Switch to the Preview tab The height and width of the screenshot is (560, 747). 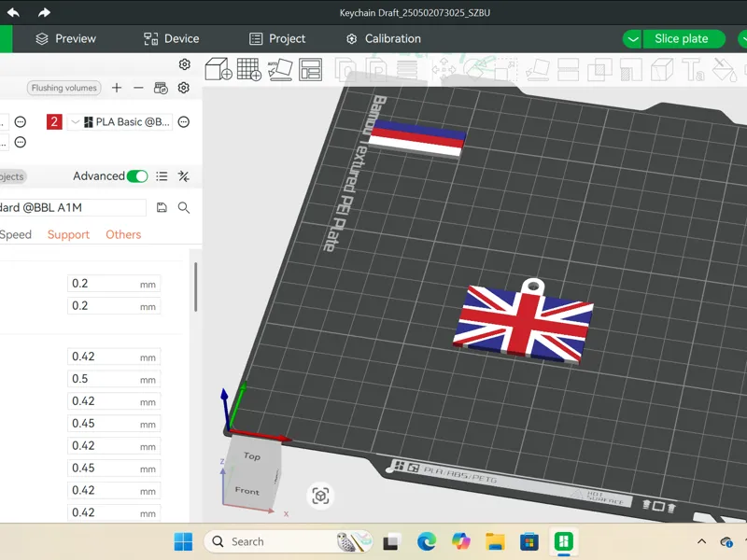coord(65,38)
